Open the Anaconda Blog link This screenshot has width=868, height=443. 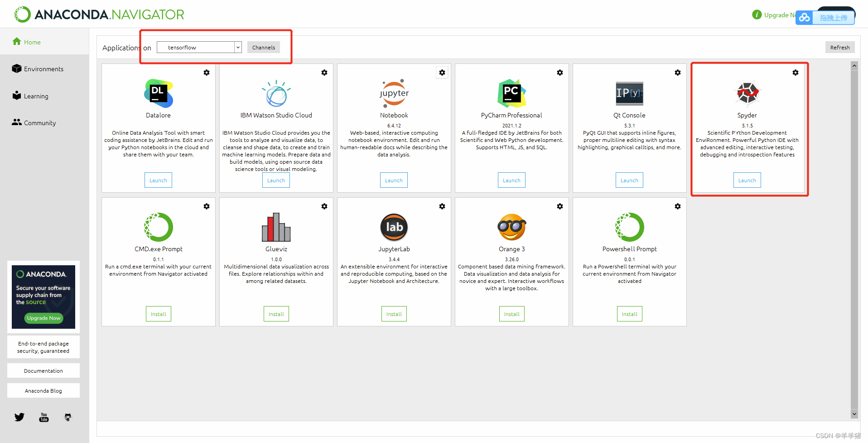coord(43,390)
